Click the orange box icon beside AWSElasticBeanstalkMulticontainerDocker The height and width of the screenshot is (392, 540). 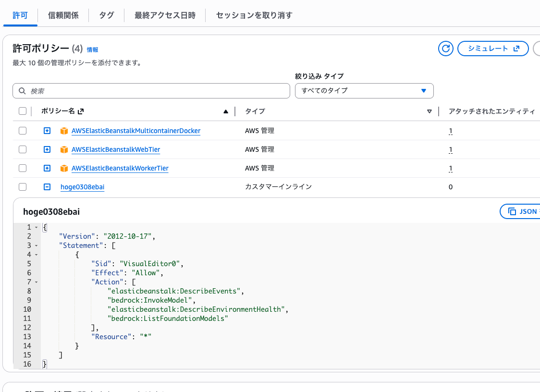(x=64, y=131)
